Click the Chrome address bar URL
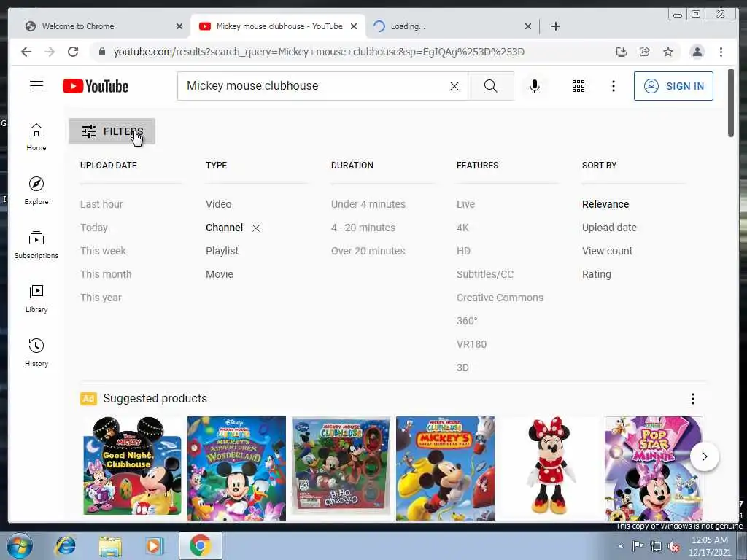 tap(319, 52)
